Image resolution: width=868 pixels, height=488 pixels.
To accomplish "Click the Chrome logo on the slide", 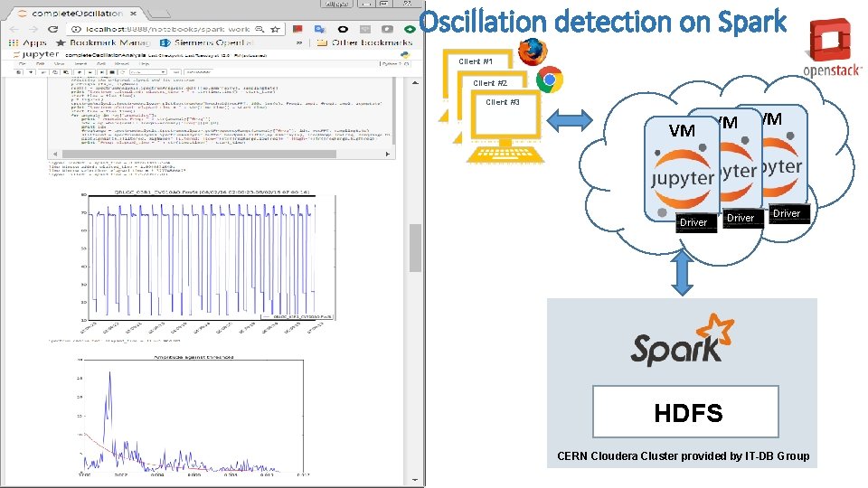I will click(x=550, y=80).
